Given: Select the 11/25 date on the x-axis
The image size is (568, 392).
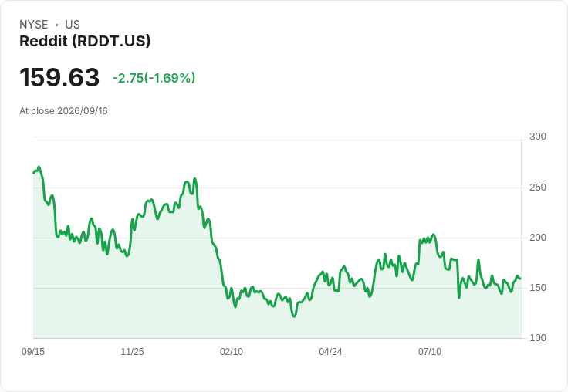Looking at the screenshot, I should [132, 351].
